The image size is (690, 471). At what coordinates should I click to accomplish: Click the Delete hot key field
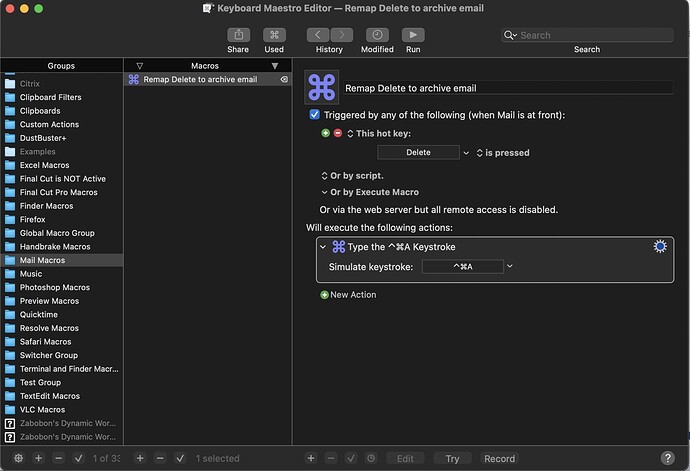click(x=418, y=152)
